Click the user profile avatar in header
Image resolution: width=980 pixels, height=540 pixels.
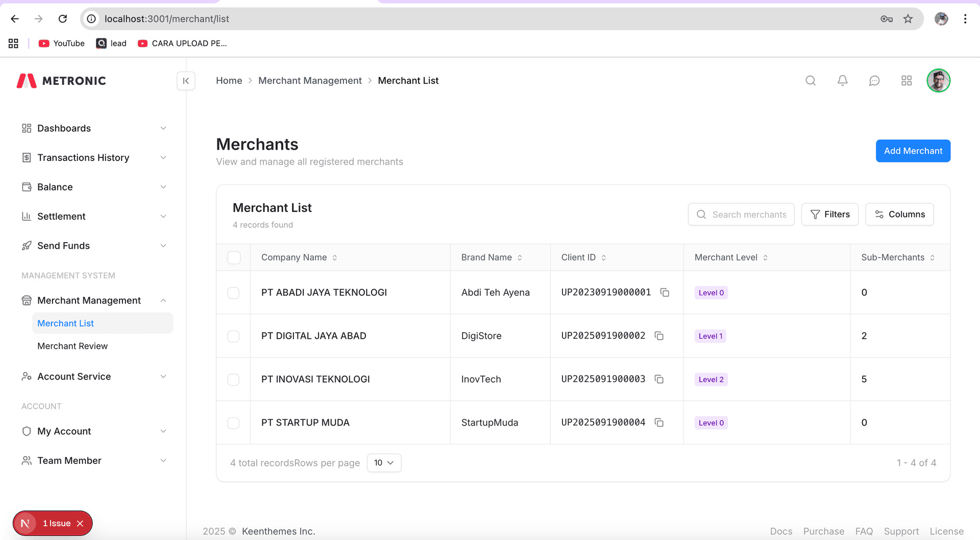click(x=938, y=81)
